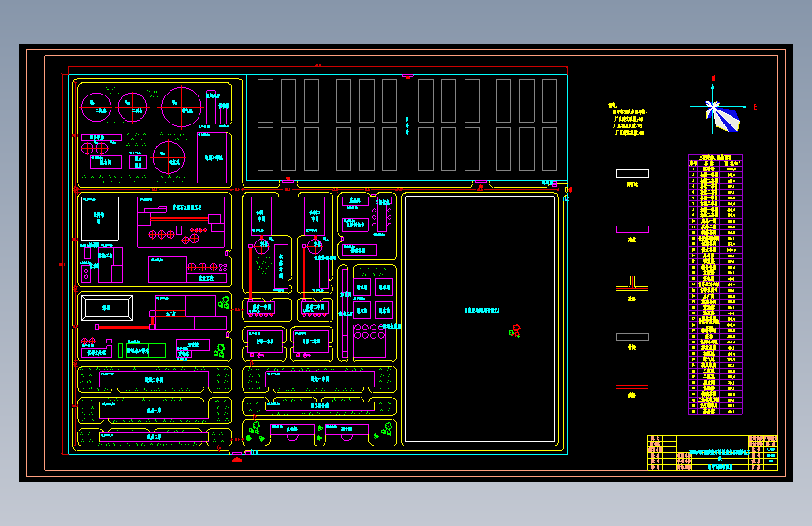Click the yellow notes text block
The height and width of the screenshot is (526, 812).
coord(627,119)
